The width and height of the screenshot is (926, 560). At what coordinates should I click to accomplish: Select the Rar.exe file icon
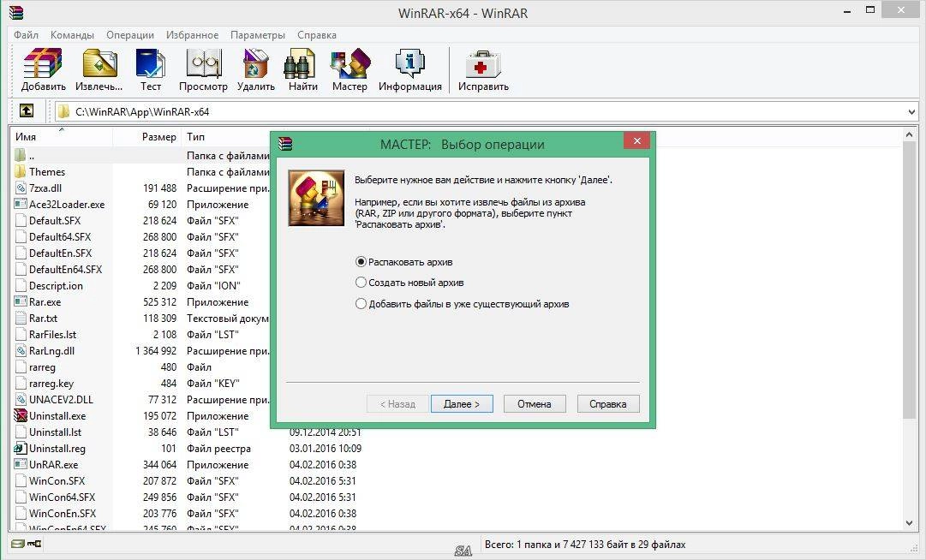[x=21, y=301]
